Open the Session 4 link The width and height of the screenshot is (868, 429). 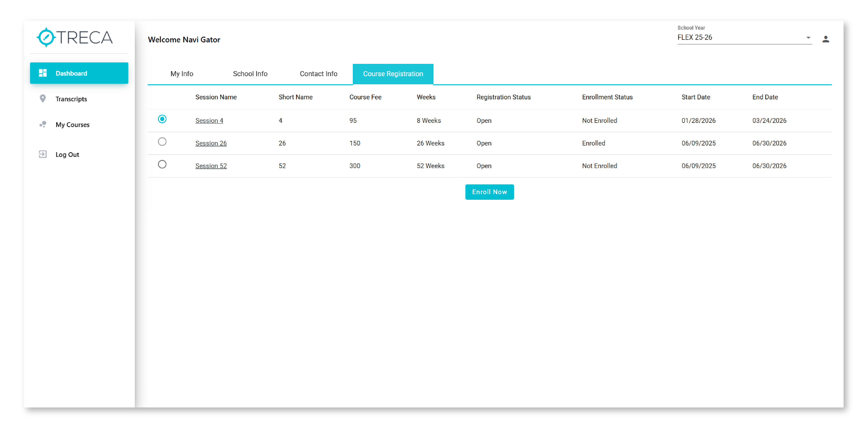209,121
